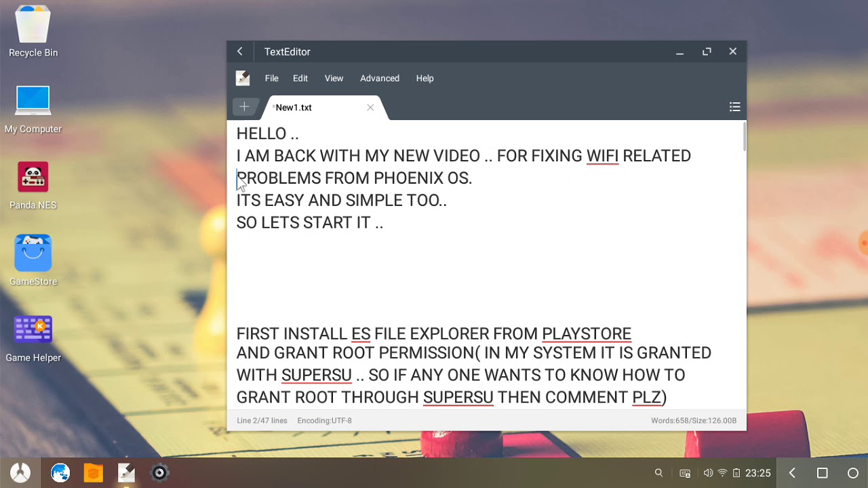The height and width of the screenshot is (488, 868).
Task: Click the line SO LETS START IT
Action: click(x=310, y=223)
